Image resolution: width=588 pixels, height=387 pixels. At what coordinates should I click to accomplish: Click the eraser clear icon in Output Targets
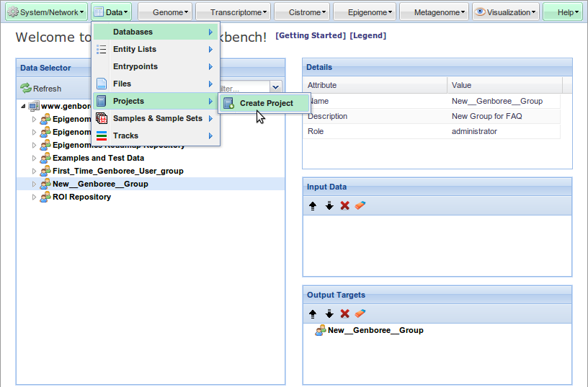click(361, 314)
